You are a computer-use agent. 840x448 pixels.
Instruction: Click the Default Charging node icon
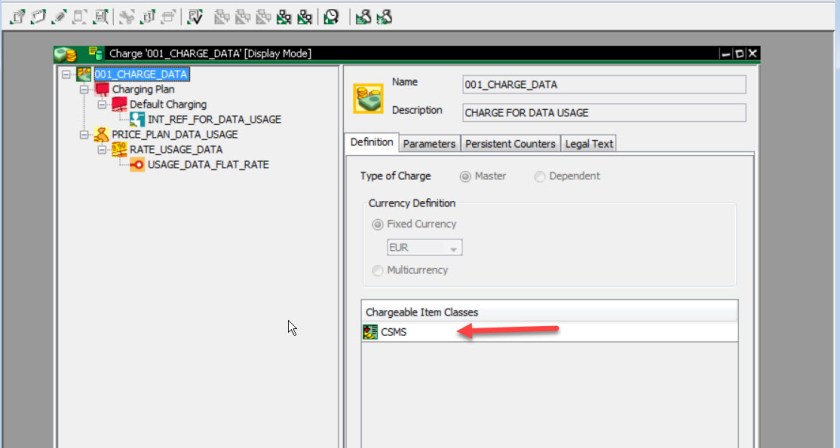tap(119, 104)
